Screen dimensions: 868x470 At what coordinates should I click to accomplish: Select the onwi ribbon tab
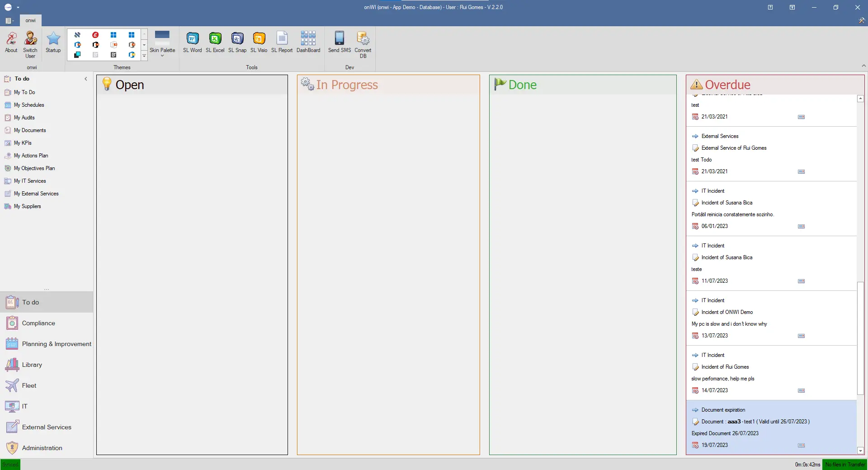tap(30, 20)
